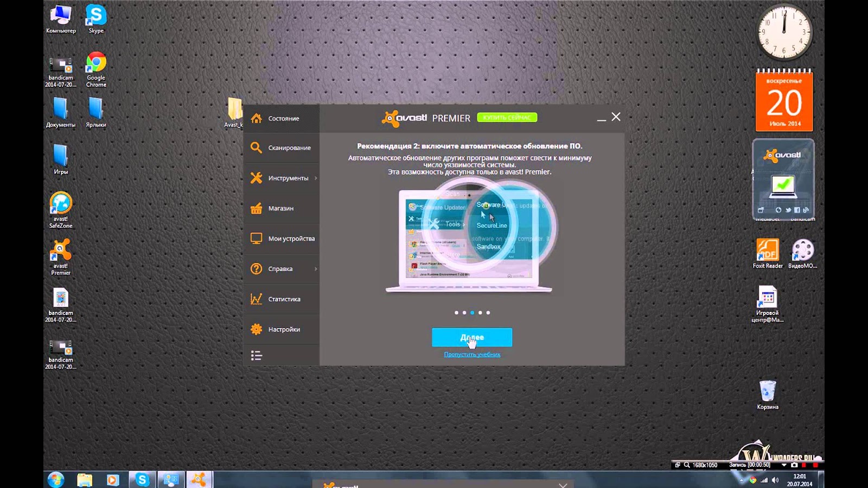The width and height of the screenshot is (868, 488).
Task: Open the Статистика section
Action: (281, 299)
